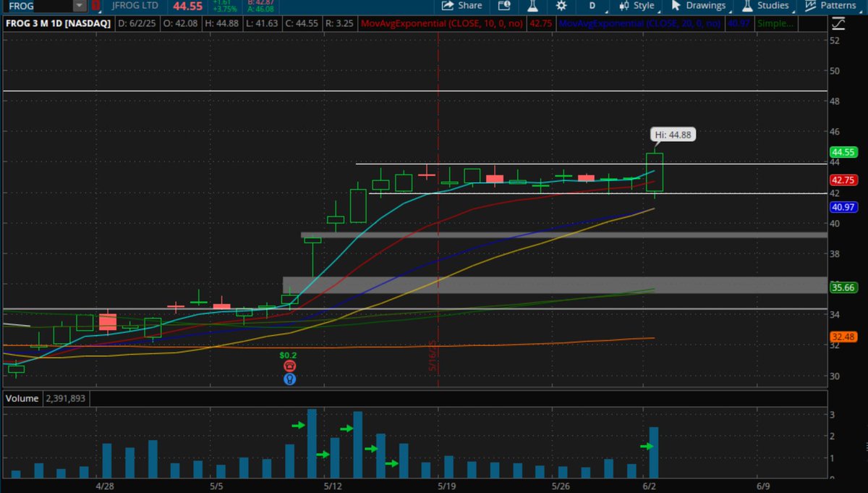Click the 5/19 date on time axis
Image resolution: width=868 pixels, height=493 pixels.
point(446,486)
